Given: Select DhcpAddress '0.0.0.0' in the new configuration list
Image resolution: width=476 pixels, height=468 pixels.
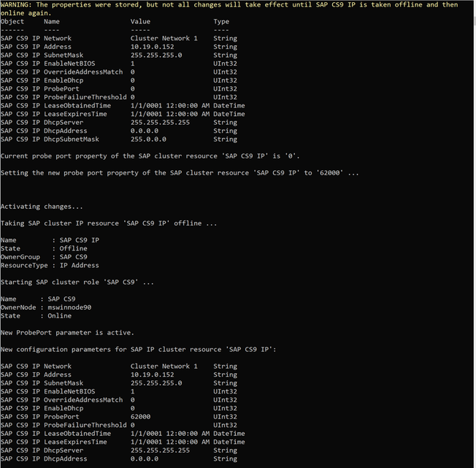Looking at the screenshot, I should coord(145,459).
